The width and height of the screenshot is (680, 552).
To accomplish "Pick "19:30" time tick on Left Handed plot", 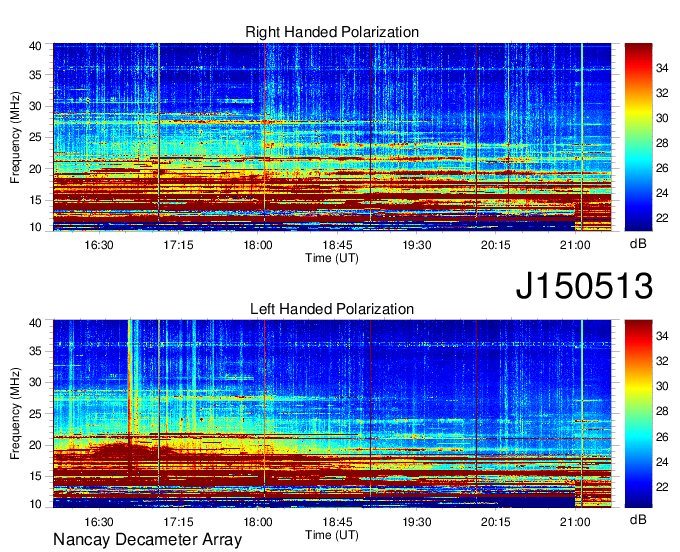I will [417, 522].
